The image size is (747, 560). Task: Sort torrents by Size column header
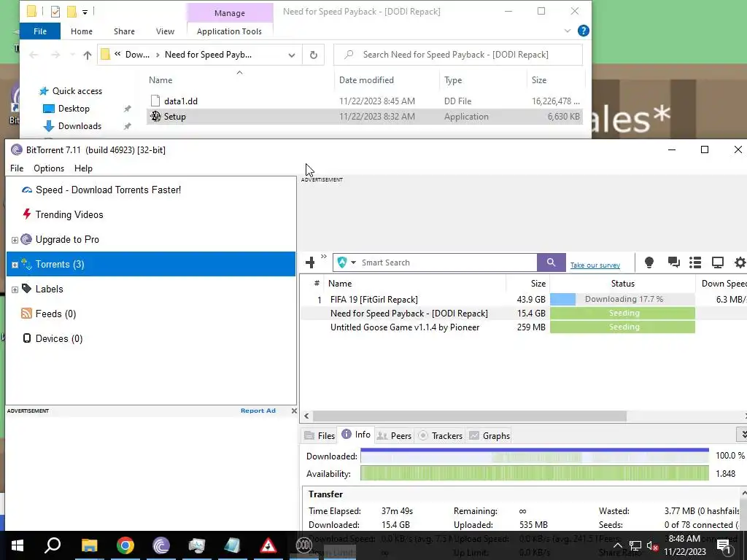(x=528, y=284)
